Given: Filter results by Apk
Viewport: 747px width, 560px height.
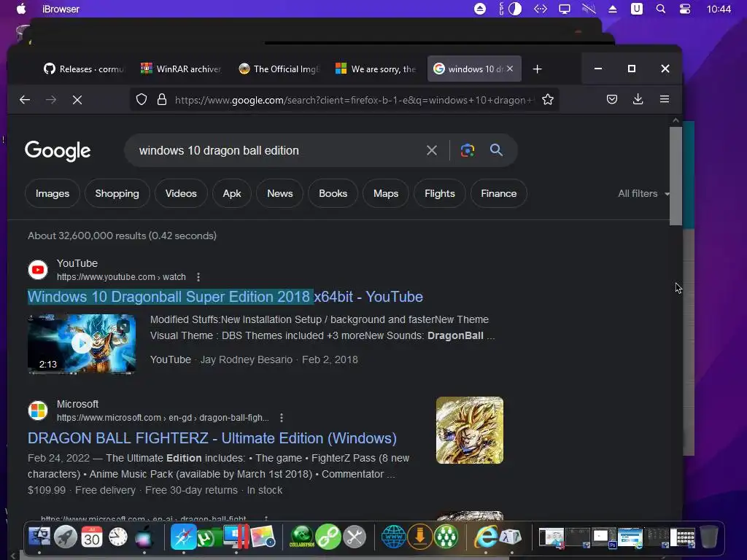Looking at the screenshot, I should pos(232,193).
